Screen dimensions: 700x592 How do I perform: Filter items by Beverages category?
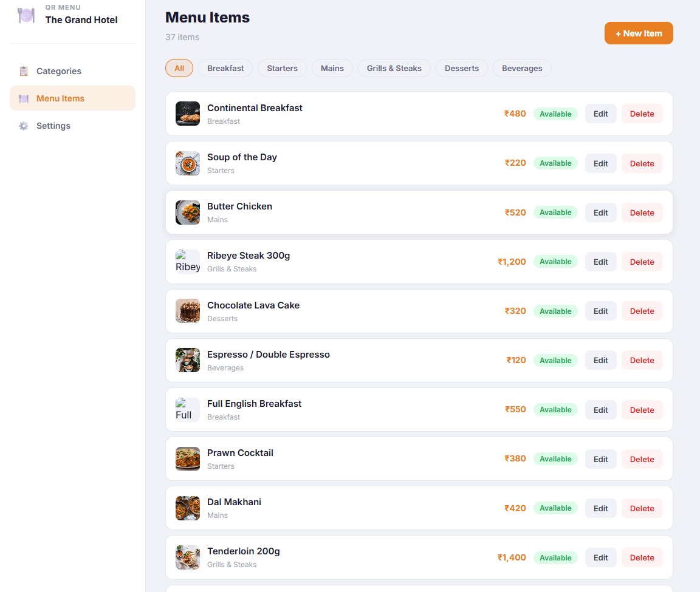(522, 68)
